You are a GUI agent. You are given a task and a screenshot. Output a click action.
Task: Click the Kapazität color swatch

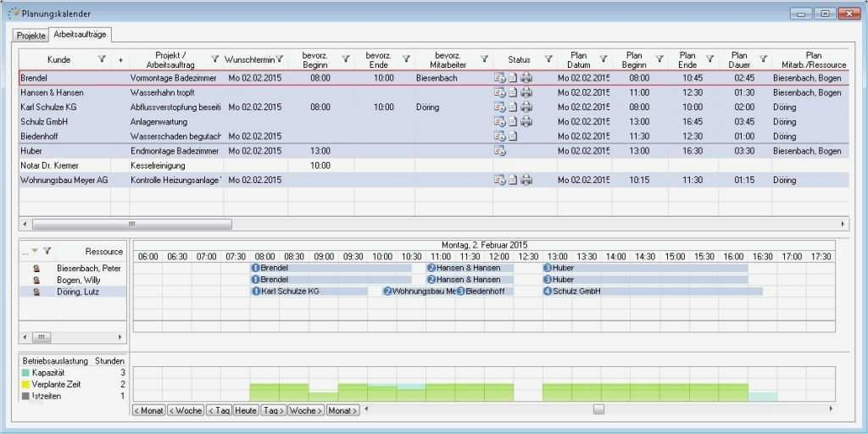(x=26, y=373)
